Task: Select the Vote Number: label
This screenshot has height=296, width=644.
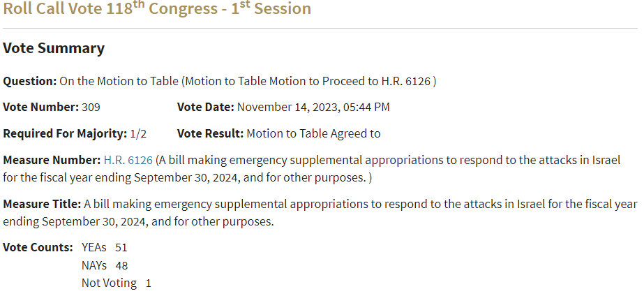Action: click(x=40, y=107)
